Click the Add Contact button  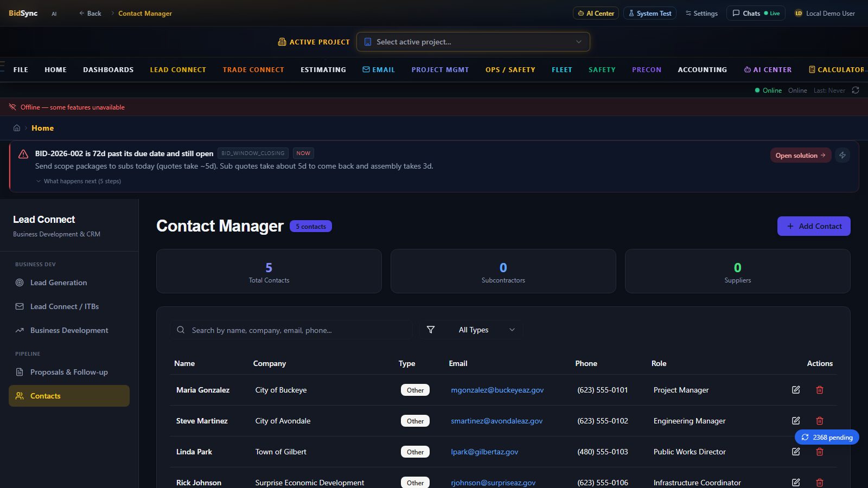click(814, 226)
